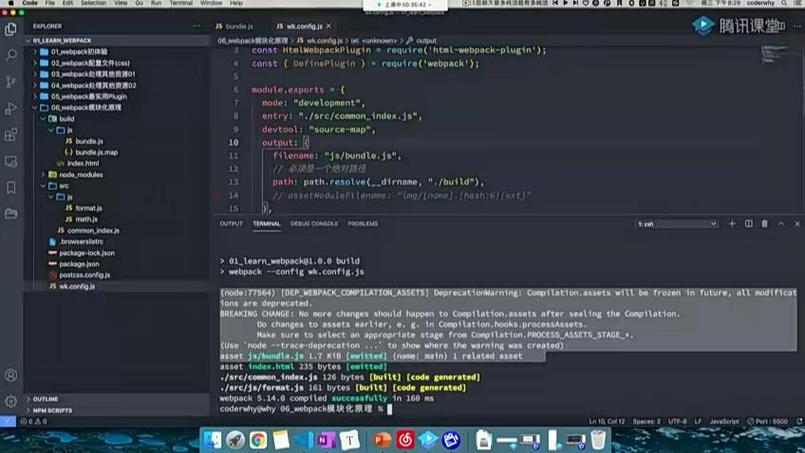Open Run and Debug view
Screen dimensions: 805x453
11,108
